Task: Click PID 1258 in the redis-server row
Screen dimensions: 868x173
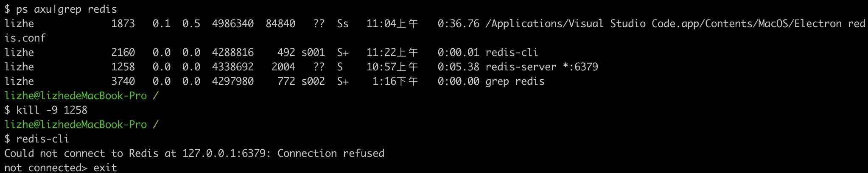Action: 123,67
